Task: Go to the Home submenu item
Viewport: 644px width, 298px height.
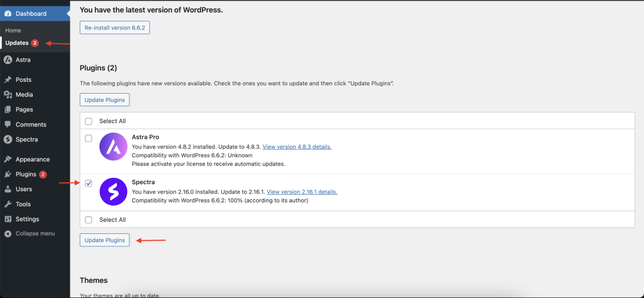Action: [x=13, y=30]
